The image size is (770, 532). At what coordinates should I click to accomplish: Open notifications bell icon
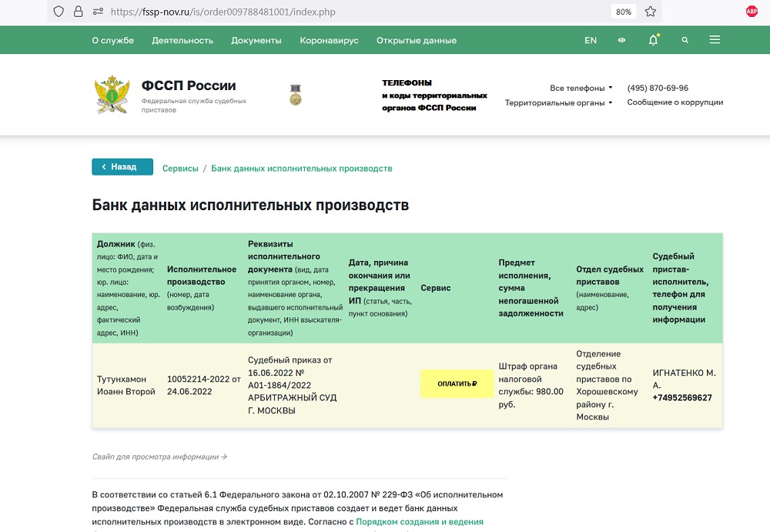pyautogui.click(x=653, y=40)
